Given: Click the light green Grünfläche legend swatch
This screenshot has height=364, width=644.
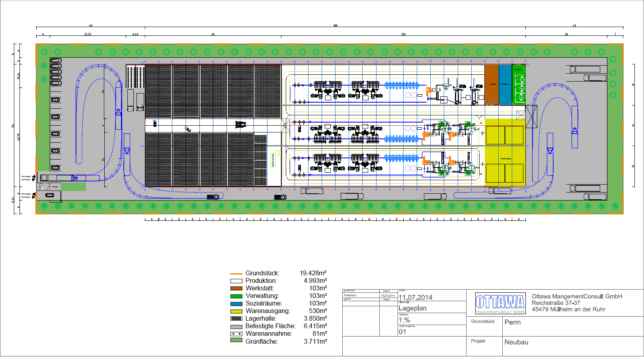Looking at the screenshot, I should (x=236, y=341).
